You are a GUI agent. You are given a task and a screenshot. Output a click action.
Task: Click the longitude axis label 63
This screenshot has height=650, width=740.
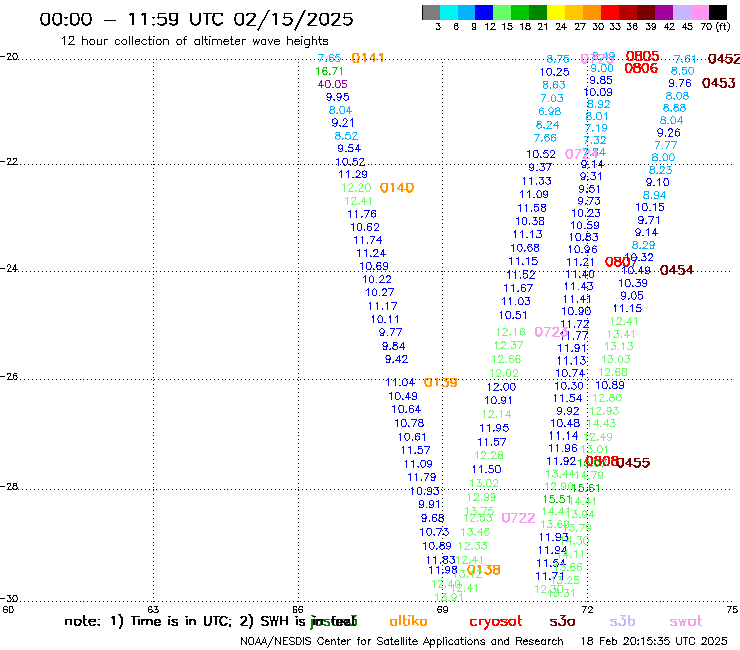[153, 609]
